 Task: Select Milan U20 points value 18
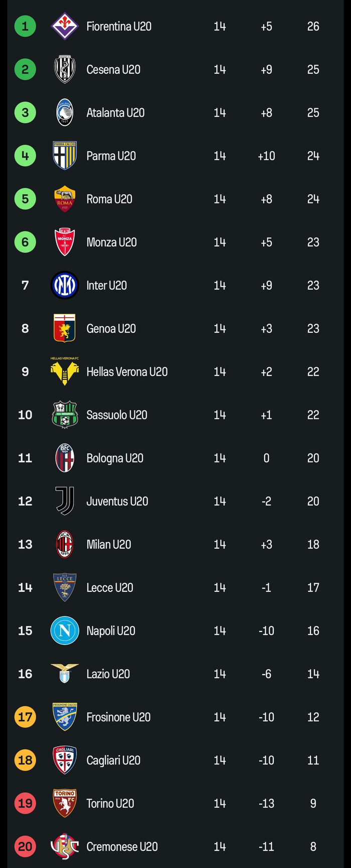coord(313,544)
